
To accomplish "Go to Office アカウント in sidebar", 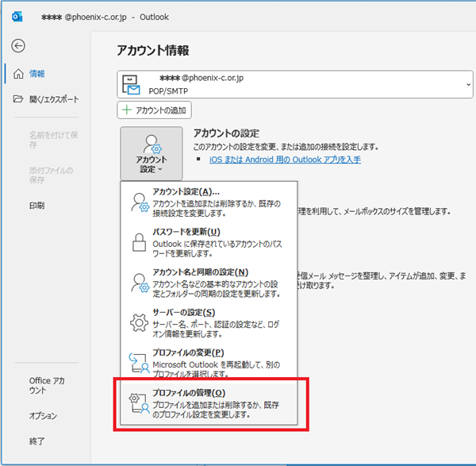I will (x=46, y=386).
